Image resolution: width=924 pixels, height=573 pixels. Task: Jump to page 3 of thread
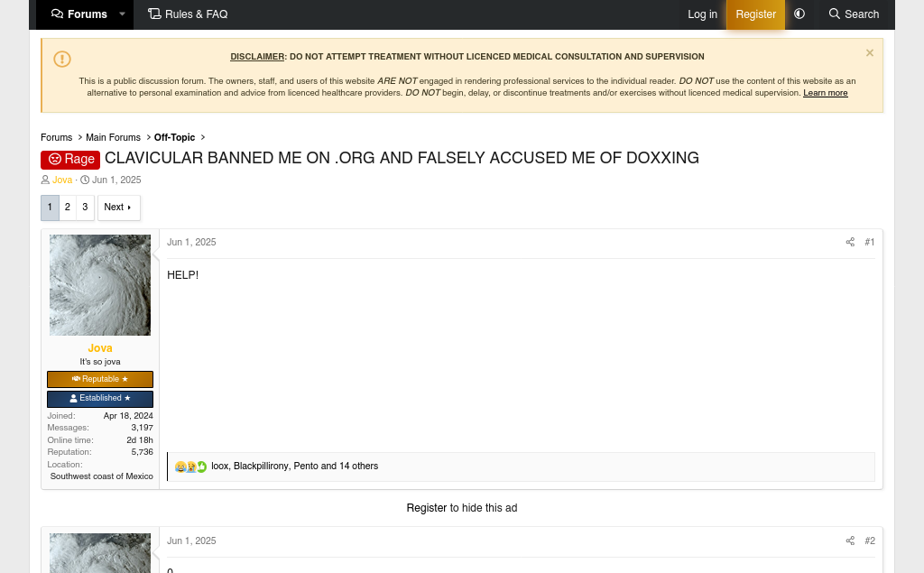point(85,208)
